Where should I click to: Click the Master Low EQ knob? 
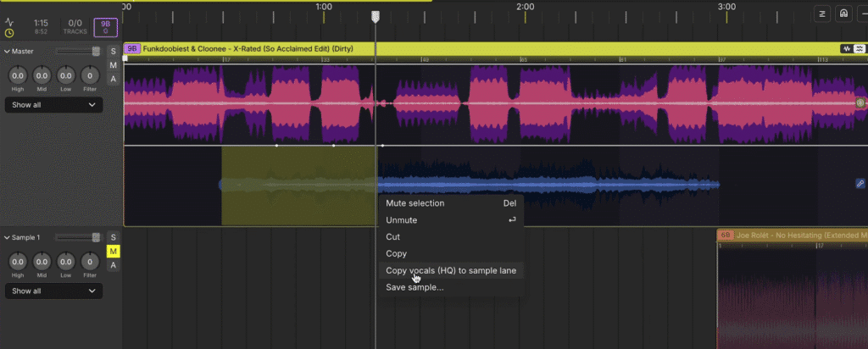pos(66,75)
